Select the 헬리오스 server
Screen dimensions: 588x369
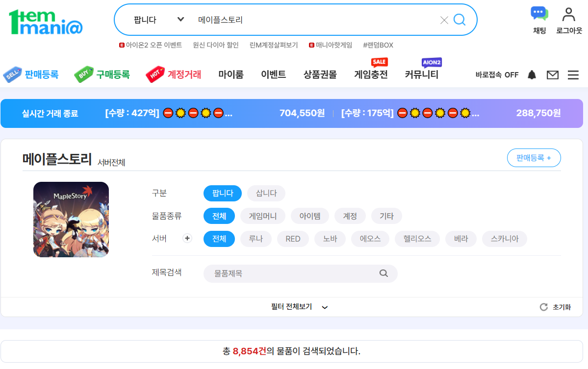click(x=417, y=239)
